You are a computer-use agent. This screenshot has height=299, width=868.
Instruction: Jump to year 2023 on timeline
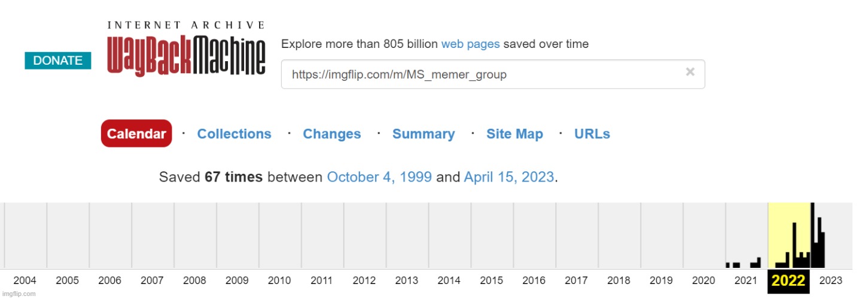[831, 280]
